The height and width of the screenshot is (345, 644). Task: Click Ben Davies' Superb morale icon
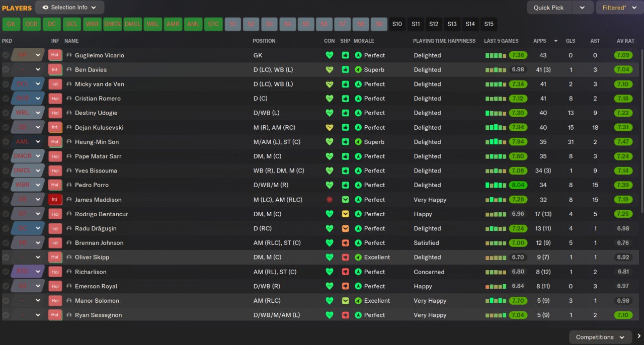pos(358,70)
